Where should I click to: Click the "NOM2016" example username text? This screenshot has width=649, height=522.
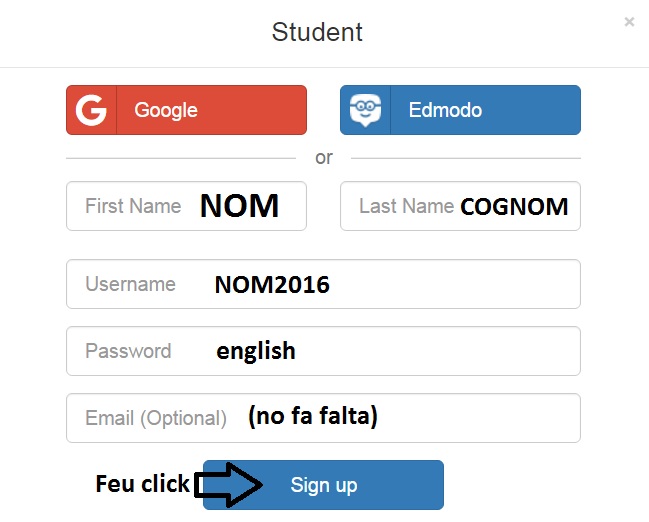coord(272,285)
